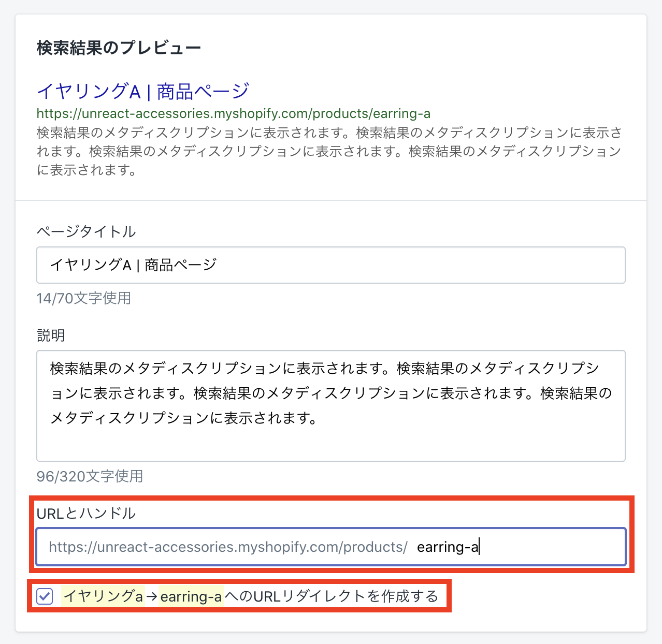662x644 pixels.
Task: Click the ページタイトル field label
Action: 86,231
